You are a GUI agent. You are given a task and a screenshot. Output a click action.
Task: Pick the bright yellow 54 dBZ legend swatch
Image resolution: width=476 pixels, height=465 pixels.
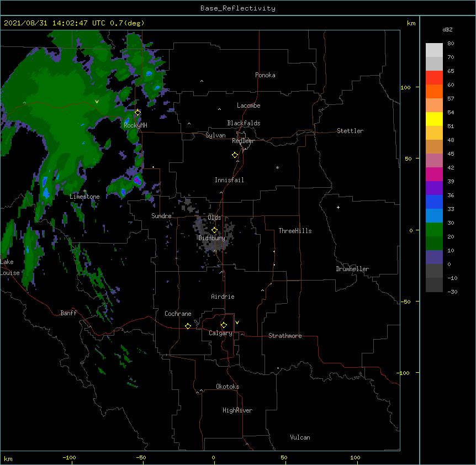434,119
